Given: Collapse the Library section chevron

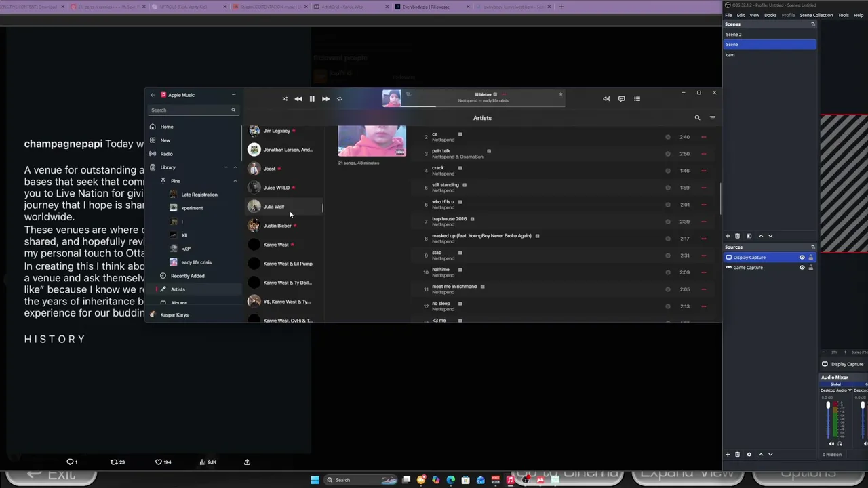Looking at the screenshot, I should 235,167.
